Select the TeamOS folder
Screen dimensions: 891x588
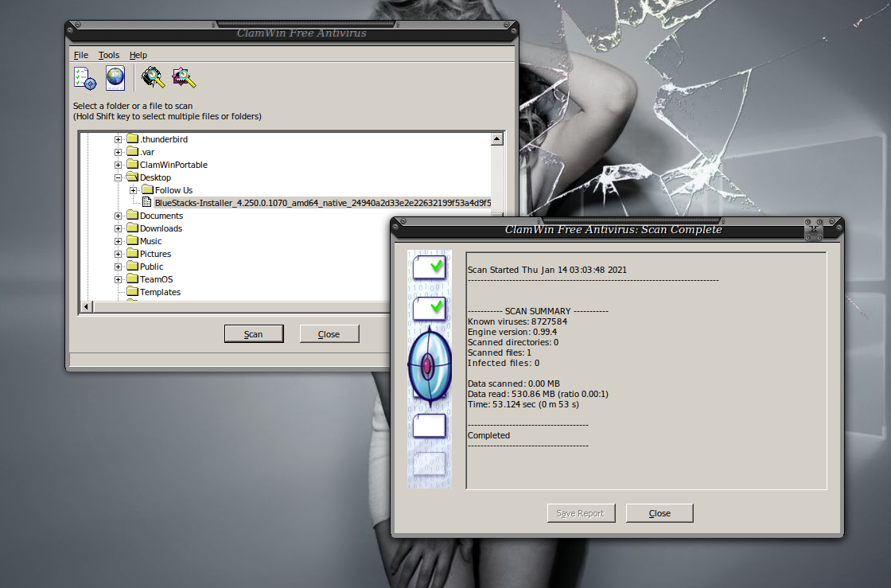(156, 279)
